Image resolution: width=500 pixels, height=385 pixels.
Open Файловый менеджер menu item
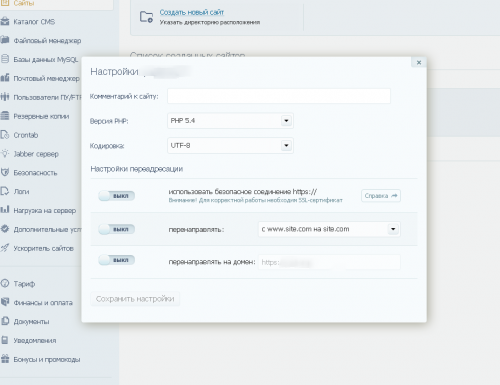pos(47,41)
